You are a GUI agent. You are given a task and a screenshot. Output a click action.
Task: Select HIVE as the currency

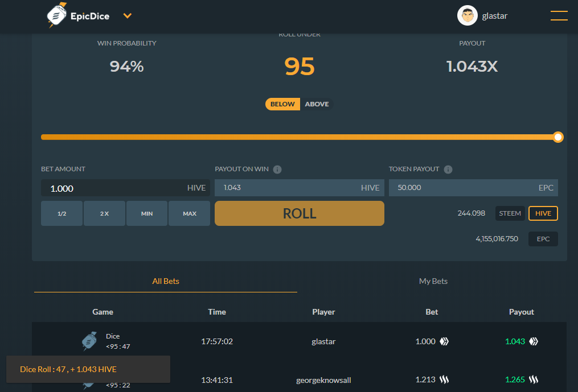pos(543,213)
